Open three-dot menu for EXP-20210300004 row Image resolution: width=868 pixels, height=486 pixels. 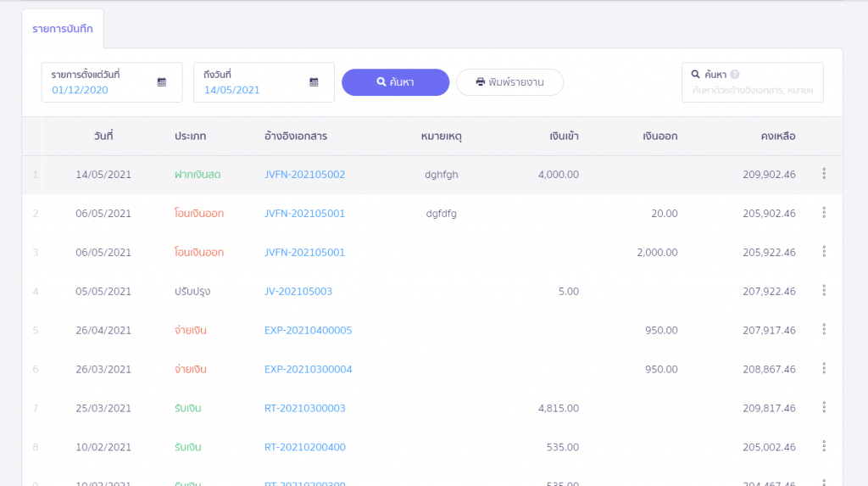(823, 369)
